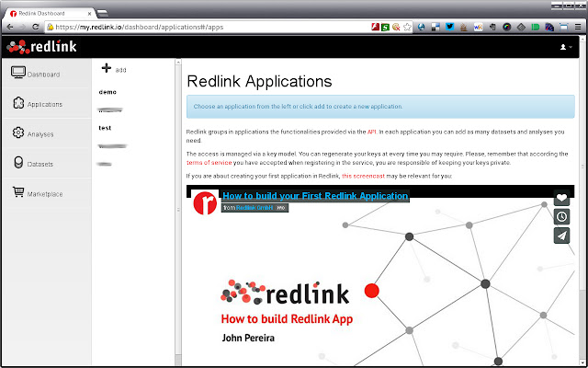Image resolution: width=588 pixels, height=368 pixels.
Task: Click the green S extension icon
Action: [385, 27]
